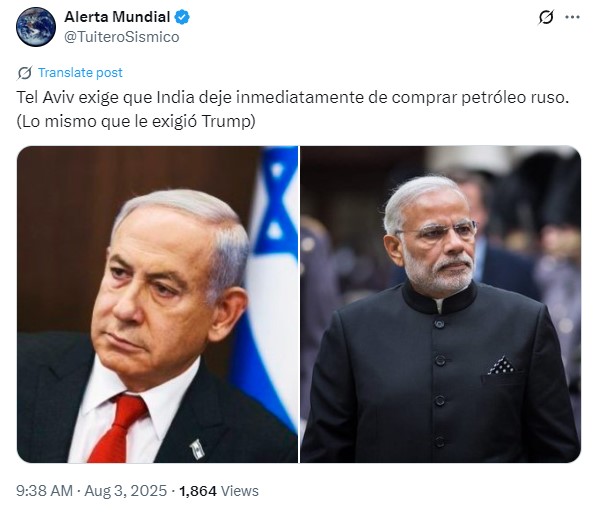Click the Aug 3, 2025 date

pyautogui.click(x=125, y=491)
